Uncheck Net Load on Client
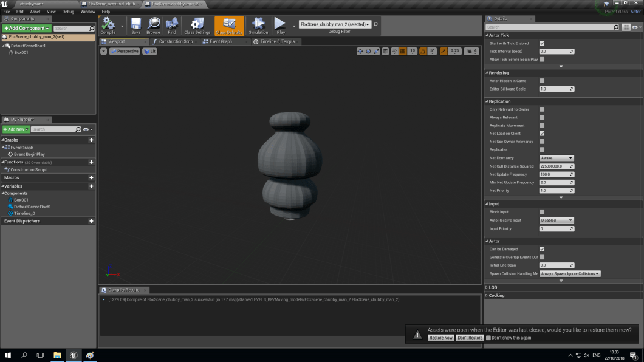The image size is (644, 362). click(x=542, y=134)
